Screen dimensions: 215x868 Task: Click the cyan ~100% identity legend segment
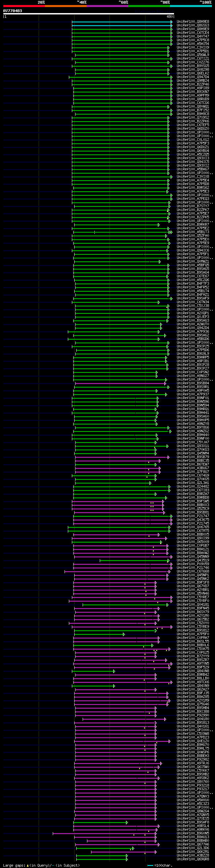(x=191, y=6)
